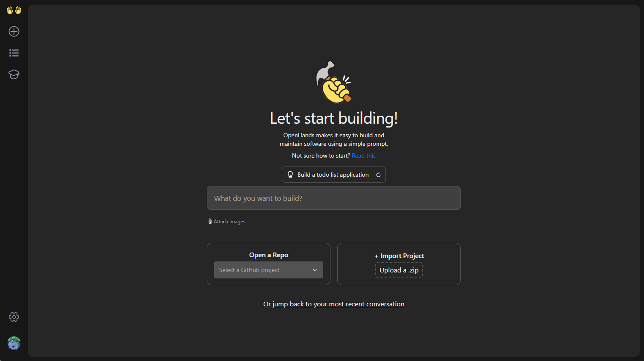Viewport: 644px width, 361px height.
Task: Click the GitHub project dropdown chevron
Action: 315,270
